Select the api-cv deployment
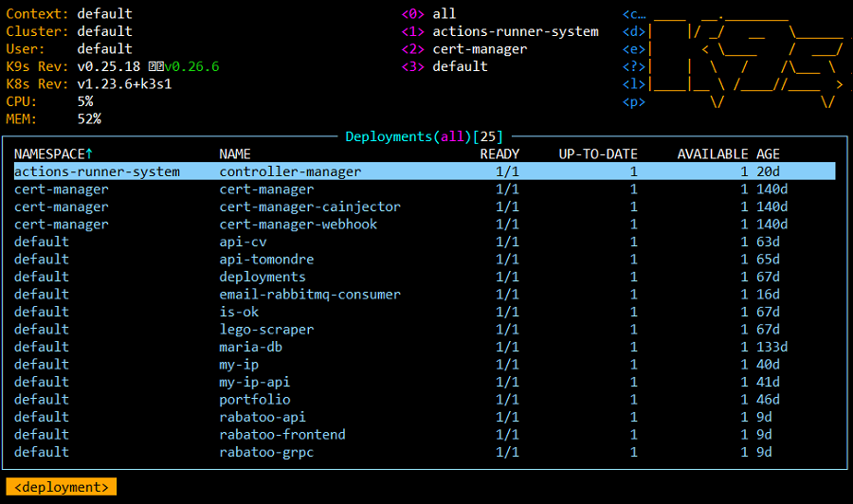Image resolution: width=853 pixels, height=504 pixels. [x=425, y=242]
